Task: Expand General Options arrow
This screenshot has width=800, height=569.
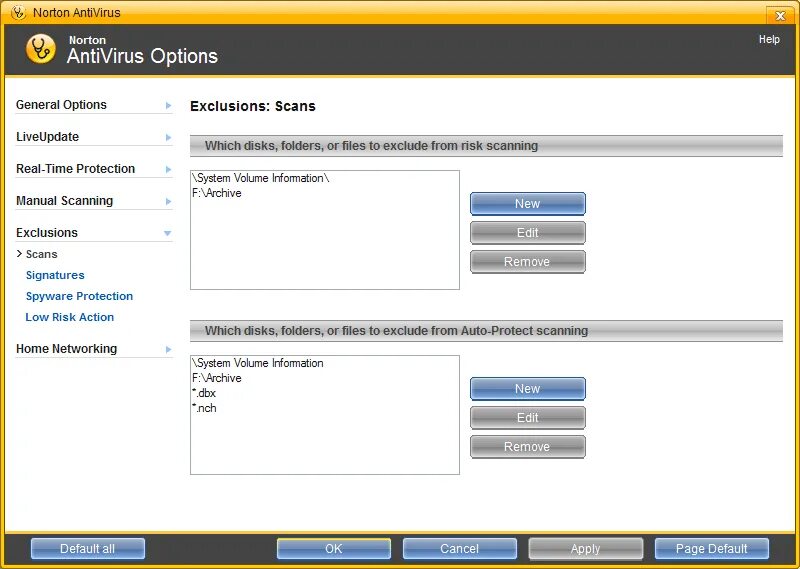Action: (168, 105)
